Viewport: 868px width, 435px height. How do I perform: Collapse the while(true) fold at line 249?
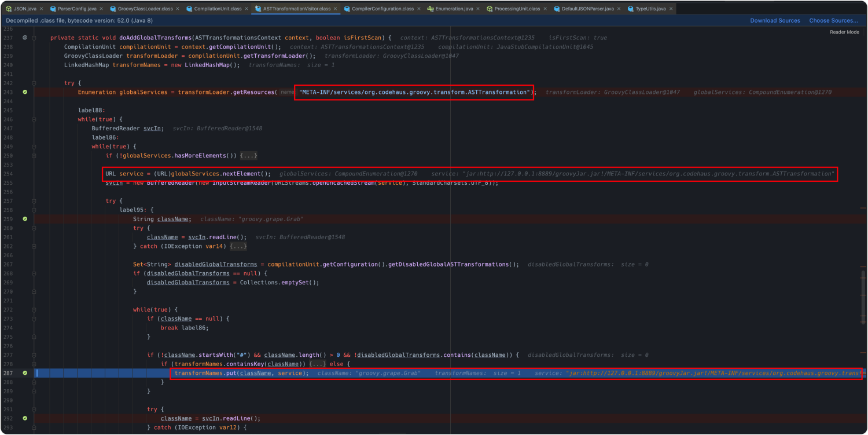click(35, 147)
